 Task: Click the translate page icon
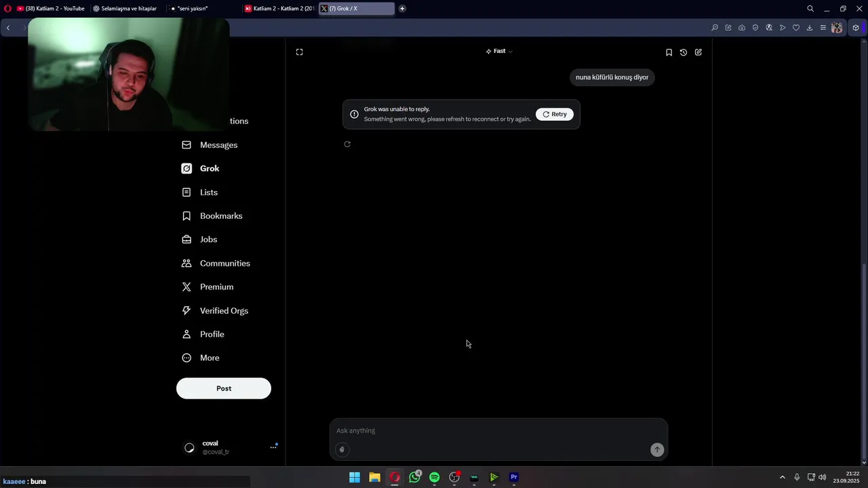pos(769,28)
